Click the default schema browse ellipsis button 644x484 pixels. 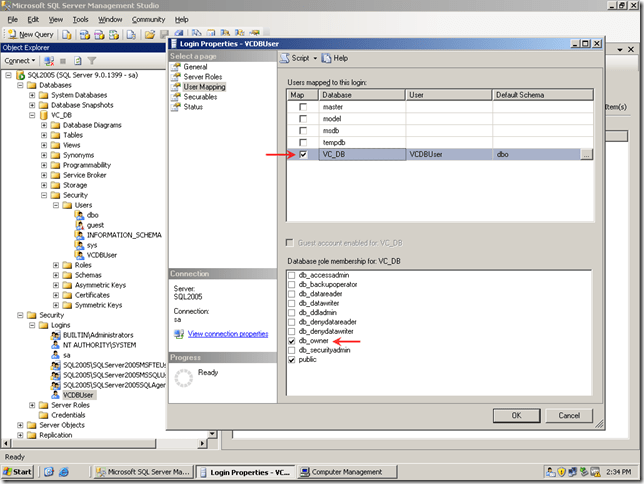click(586, 155)
